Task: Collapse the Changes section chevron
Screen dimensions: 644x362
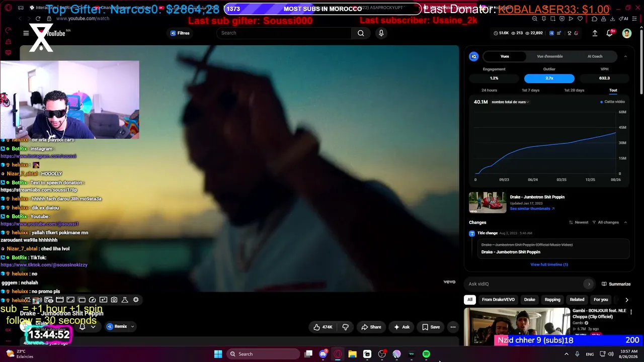Action: (625, 222)
